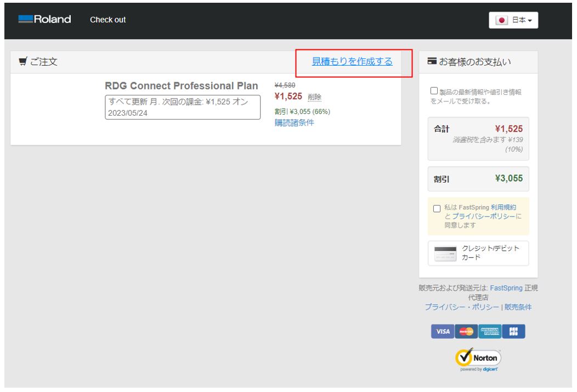
Task: Click the 合計 ¥1,525 total box
Action: 478,139
